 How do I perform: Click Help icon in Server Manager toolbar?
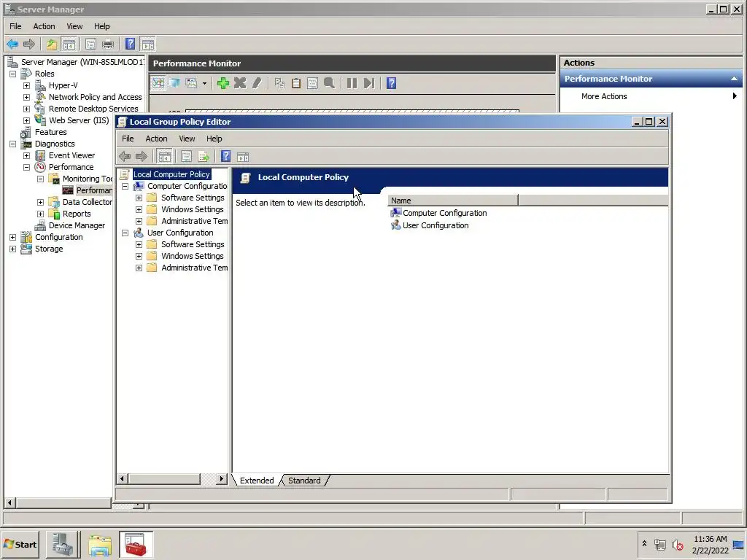click(130, 44)
